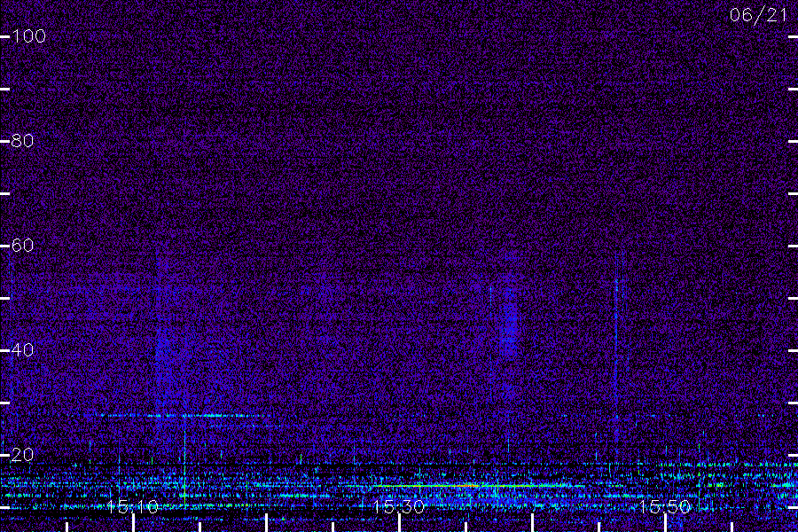
Task: Select the 15:30 time axis label
Action: (399, 506)
